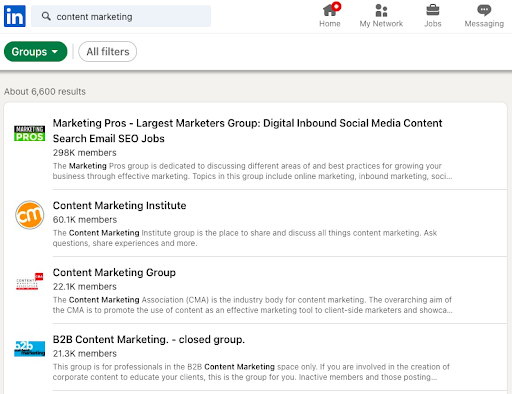The image size is (512, 394).
Task: Select the Home label in navigation
Action: pyautogui.click(x=330, y=24)
